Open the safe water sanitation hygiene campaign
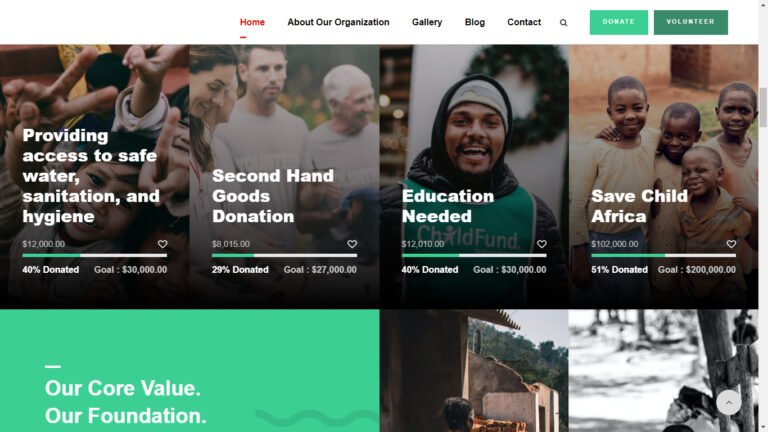 [91, 176]
